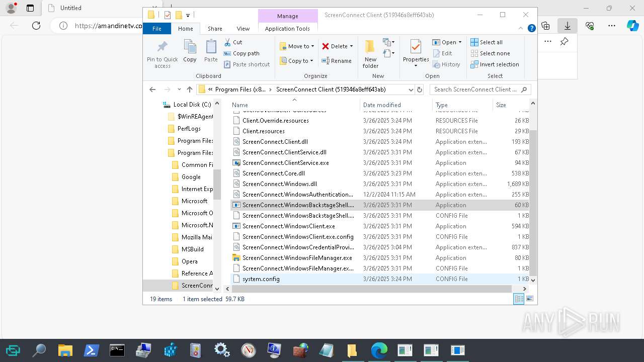
Task: Switch to the Home ribbon tab
Action: (186, 29)
